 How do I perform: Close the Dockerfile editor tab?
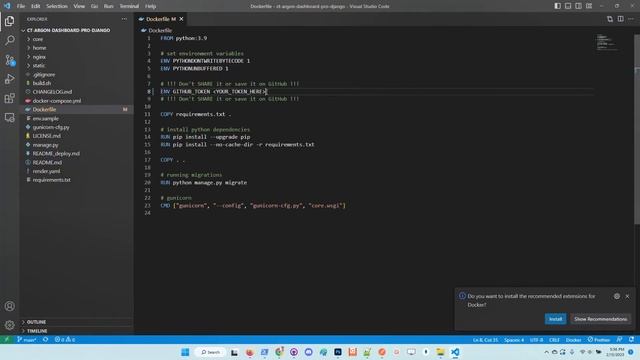(181, 19)
